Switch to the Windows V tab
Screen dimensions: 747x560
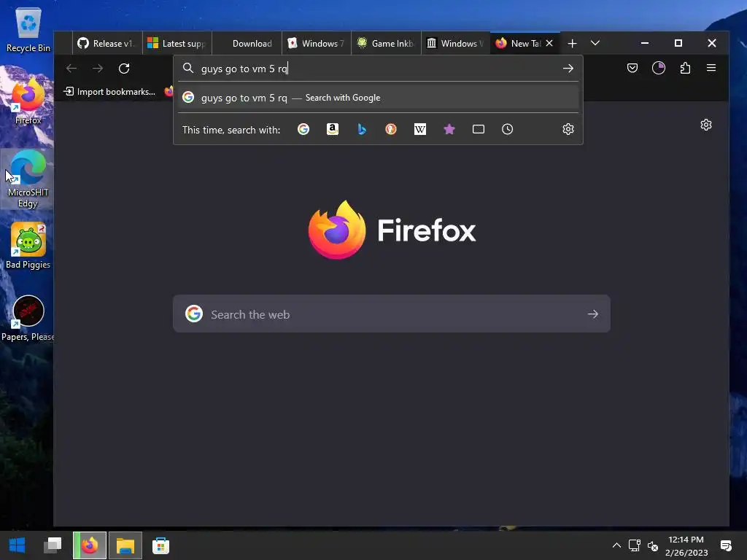[x=456, y=43]
